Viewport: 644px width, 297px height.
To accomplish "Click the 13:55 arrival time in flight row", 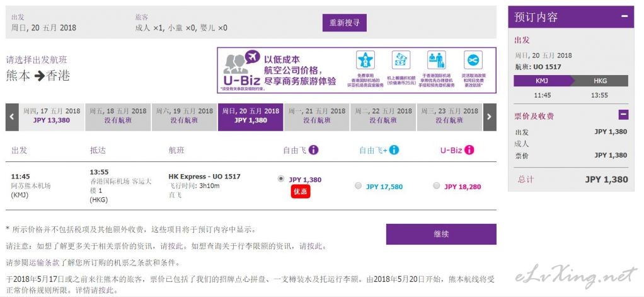I will 100,172.
